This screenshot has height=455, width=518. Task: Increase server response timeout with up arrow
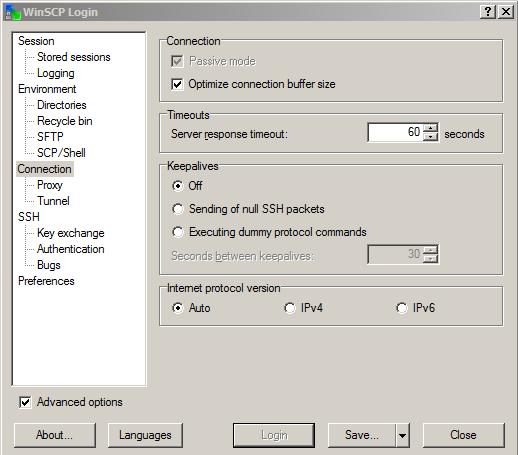431,128
